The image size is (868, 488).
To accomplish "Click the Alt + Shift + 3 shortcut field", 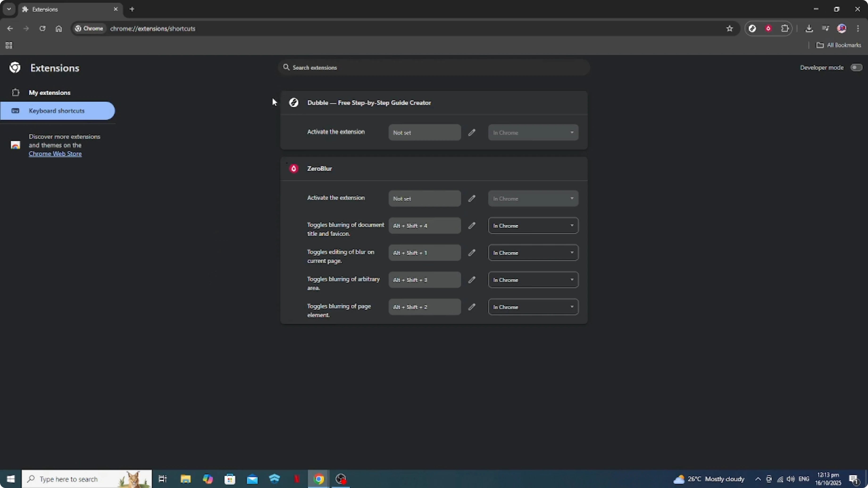I will [x=425, y=280].
